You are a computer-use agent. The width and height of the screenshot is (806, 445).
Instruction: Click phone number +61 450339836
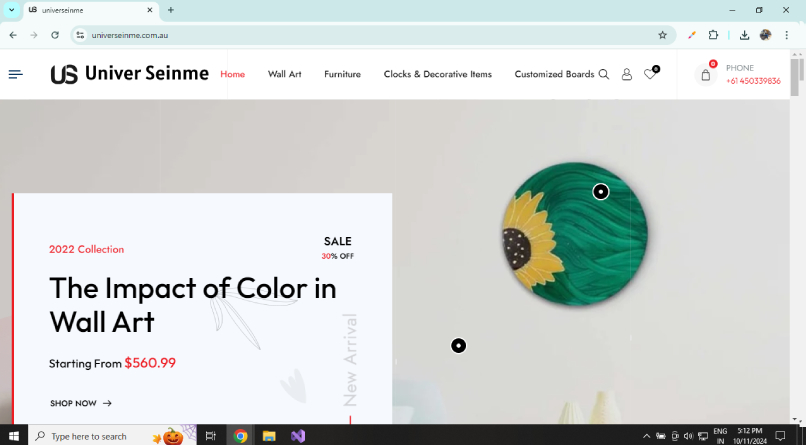tap(753, 81)
